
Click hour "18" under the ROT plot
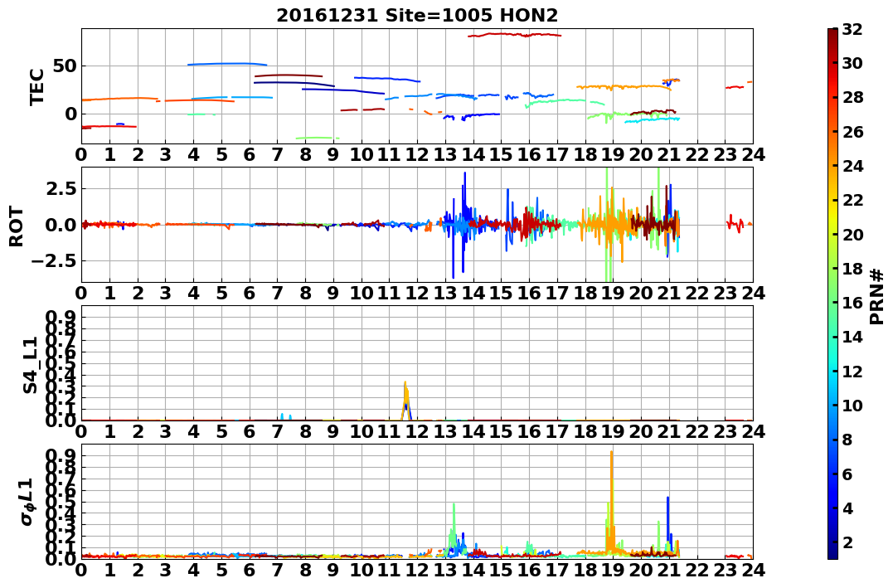point(585,293)
